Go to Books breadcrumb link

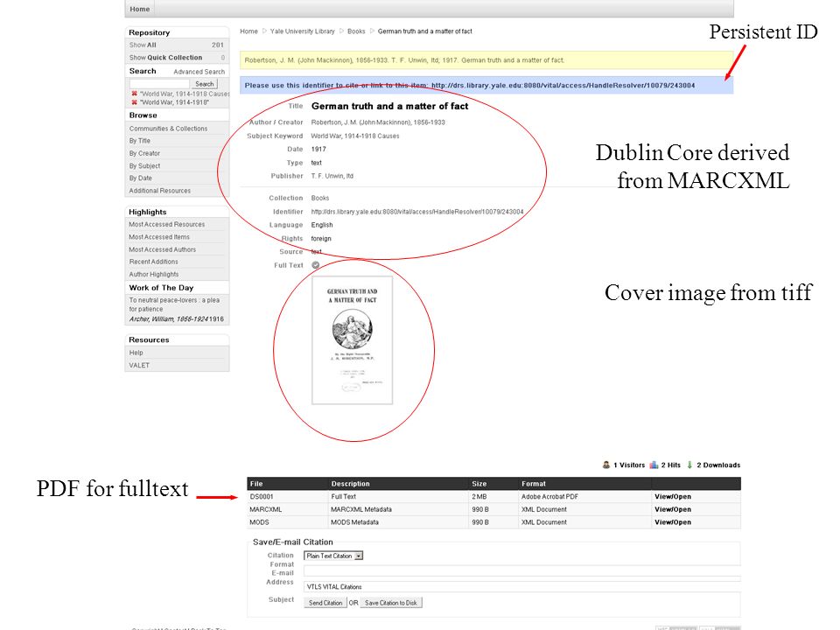click(x=356, y=31)
